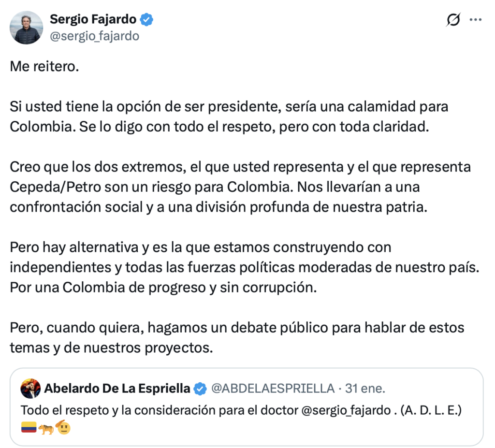Screen dimensions: 495x448
Task: Click the @ABDELAESPRIELLA handle
Action: 273,388
